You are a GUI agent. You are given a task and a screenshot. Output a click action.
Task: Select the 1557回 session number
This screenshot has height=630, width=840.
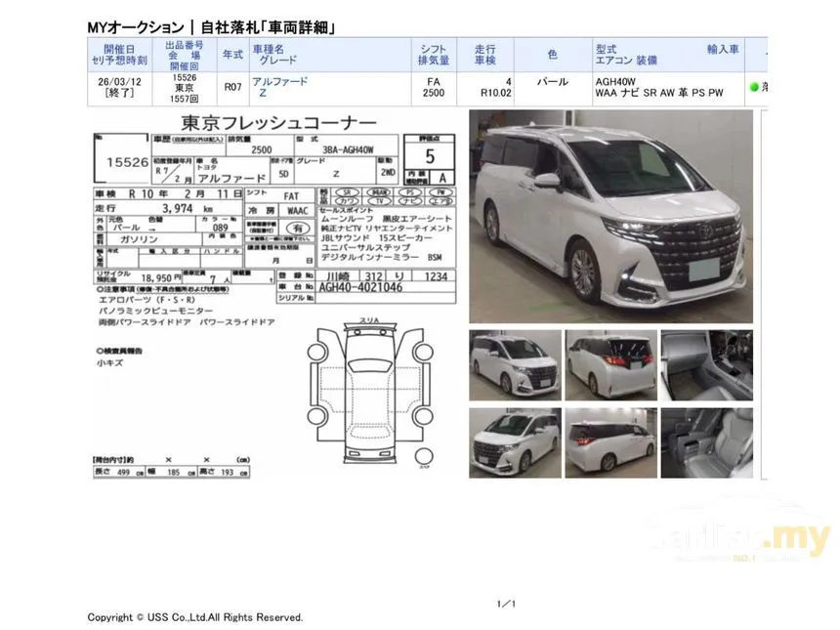click(185, 99)
